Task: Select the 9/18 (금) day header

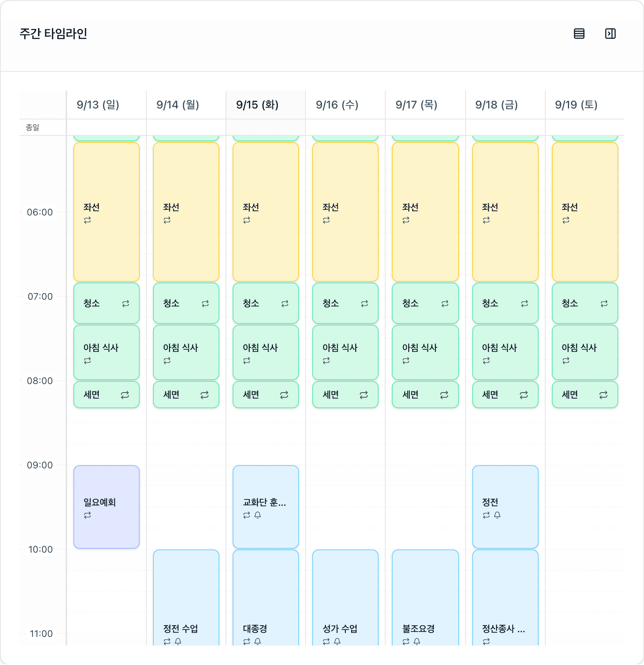Action: [x=505, y=105]
